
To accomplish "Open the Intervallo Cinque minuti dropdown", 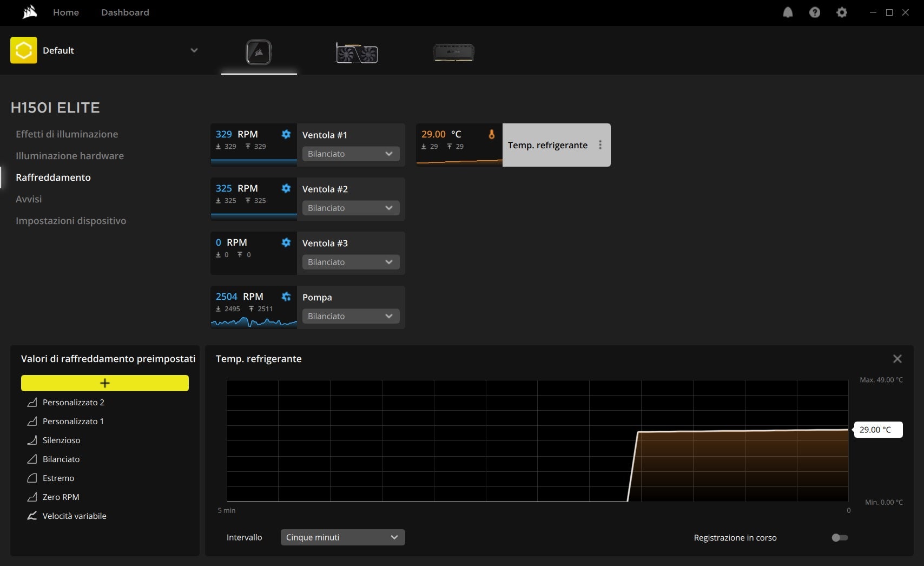I will coord(343,537).
